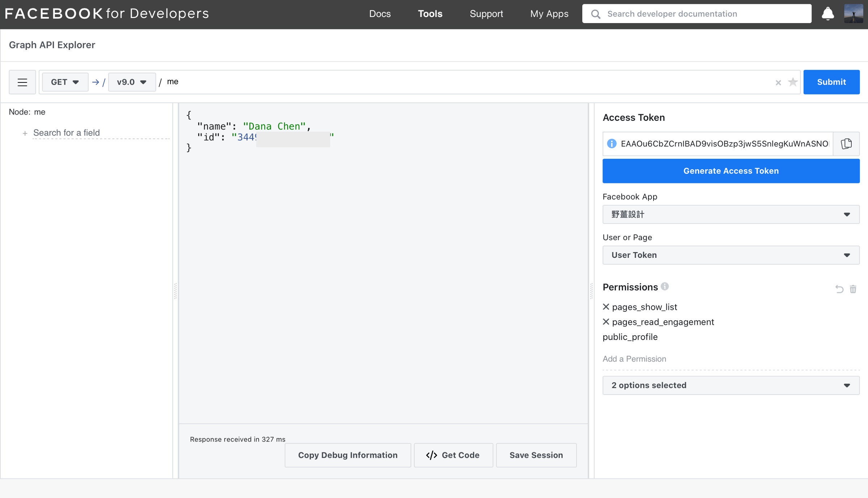
Task: Undo permission changes with the revert icon
Action: point(839,289)
